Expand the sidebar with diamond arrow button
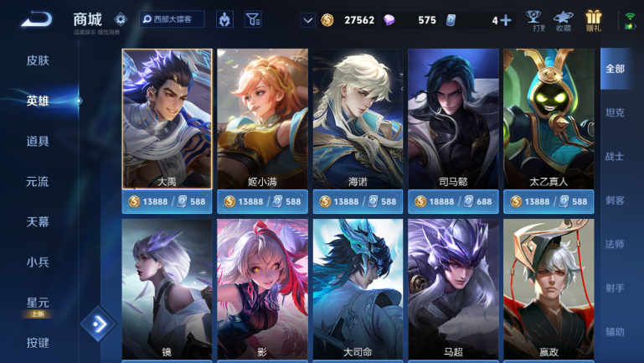The height and width of the screenshot is (363, 644). [99, 324]
